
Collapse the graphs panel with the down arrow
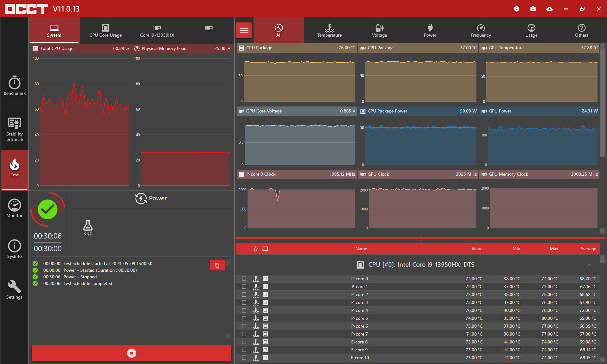[x=420, y=240]
